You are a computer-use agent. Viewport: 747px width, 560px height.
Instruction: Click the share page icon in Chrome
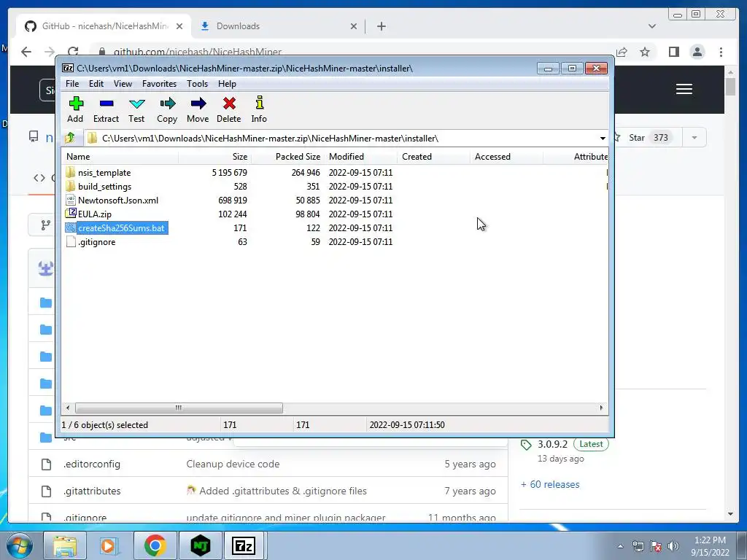tap(622, 52)
